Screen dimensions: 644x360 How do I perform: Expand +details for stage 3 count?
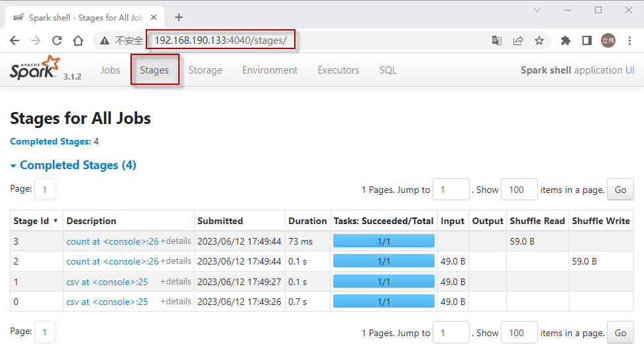[176, 241]
